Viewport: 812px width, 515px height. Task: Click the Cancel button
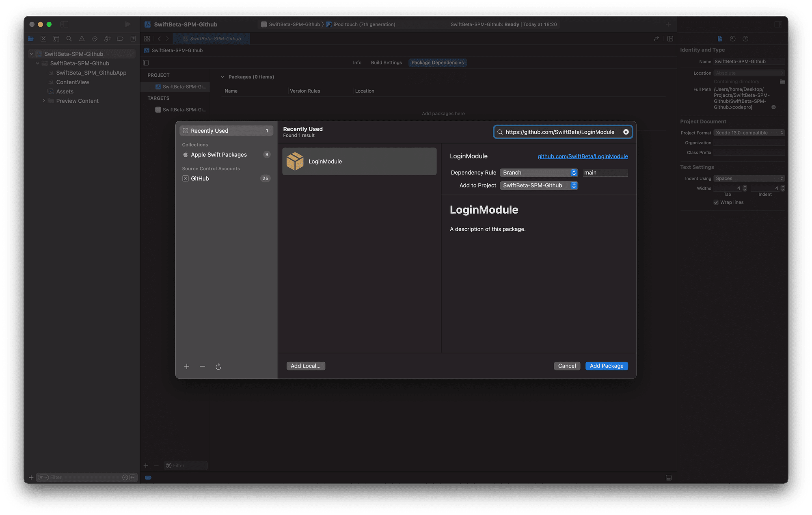tap(567, 366)
